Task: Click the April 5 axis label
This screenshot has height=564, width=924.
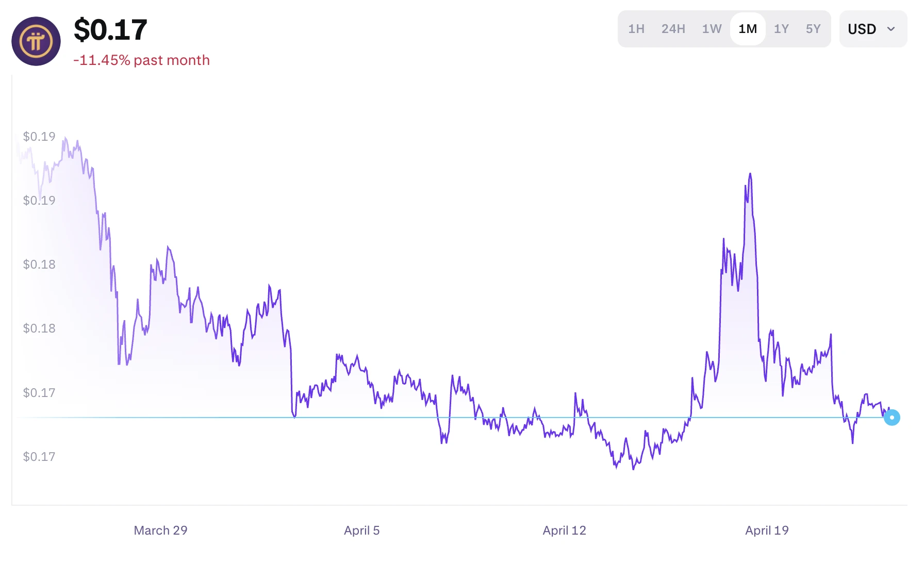Action: (x=361, y=530)
